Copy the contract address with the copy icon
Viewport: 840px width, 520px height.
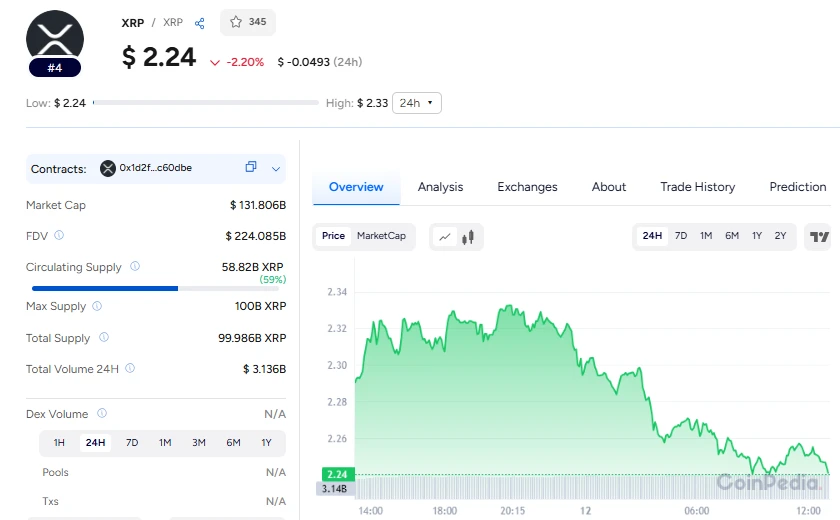point(251,167)
